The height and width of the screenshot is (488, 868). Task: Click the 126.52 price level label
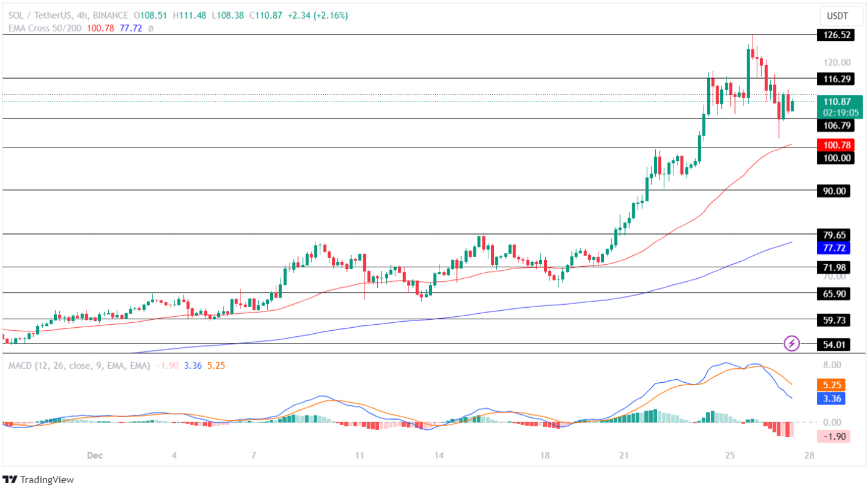tap(835, 35)
